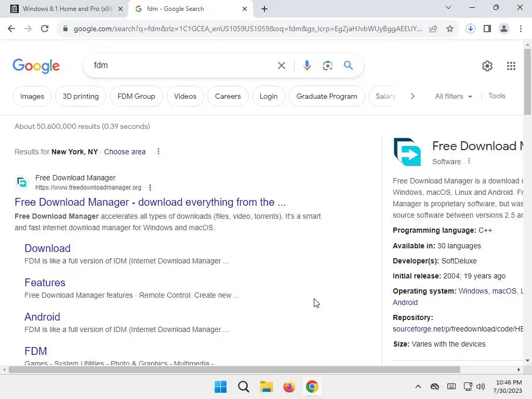Toggle the Chrome side panel
Screen dimensions: 532x399
[487, 29]
